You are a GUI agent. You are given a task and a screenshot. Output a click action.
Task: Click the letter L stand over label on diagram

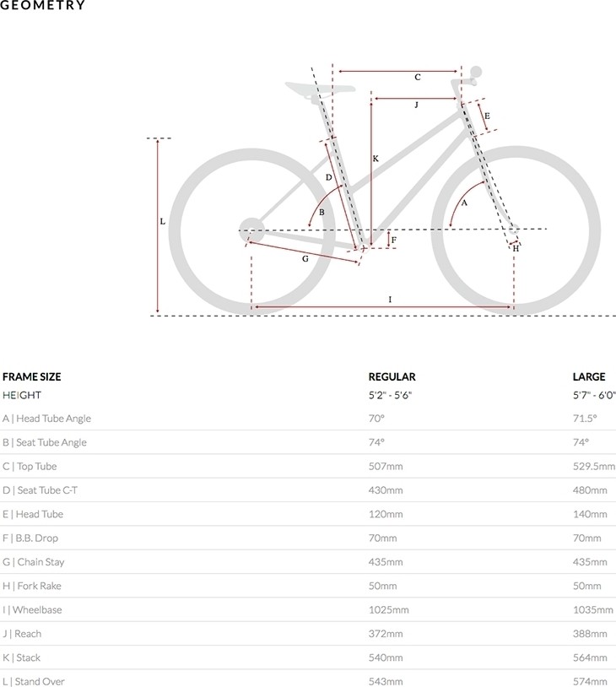(x=163, y=221)
